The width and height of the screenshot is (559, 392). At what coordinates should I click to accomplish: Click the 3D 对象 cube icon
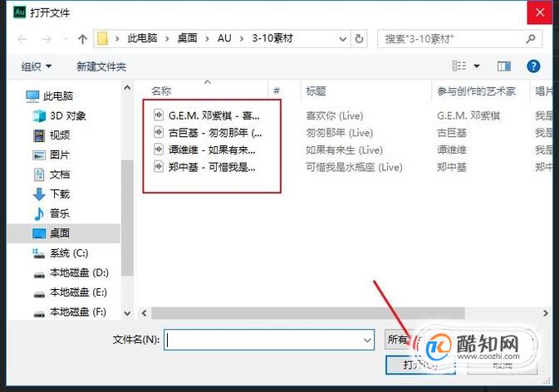pyautogui.click(x=39, y=115)
